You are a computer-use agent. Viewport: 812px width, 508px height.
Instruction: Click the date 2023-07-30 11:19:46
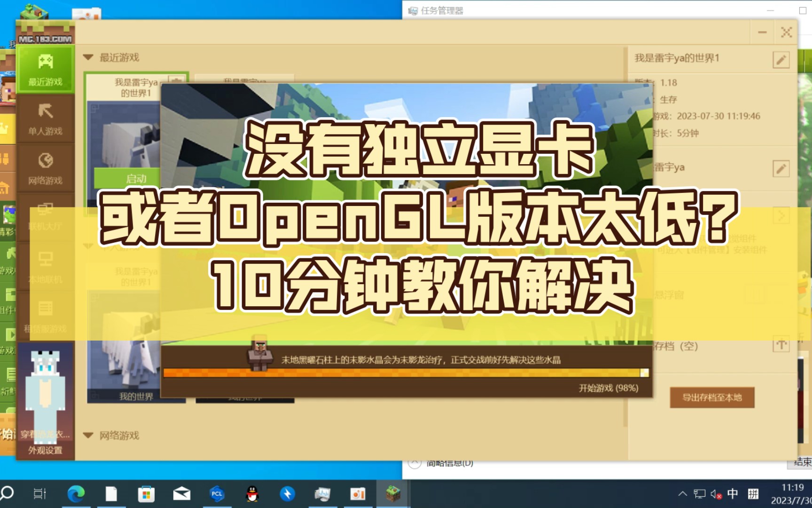(x=718, y=116)
